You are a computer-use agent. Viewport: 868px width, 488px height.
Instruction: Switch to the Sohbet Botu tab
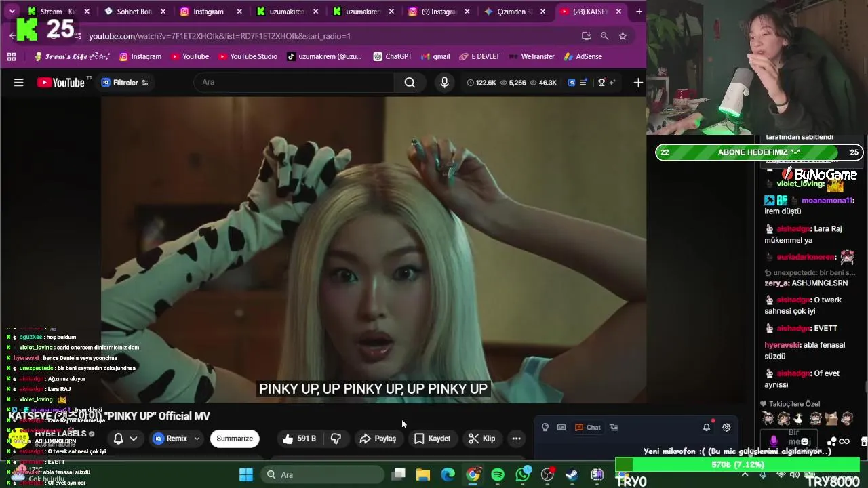coord(134,12)
